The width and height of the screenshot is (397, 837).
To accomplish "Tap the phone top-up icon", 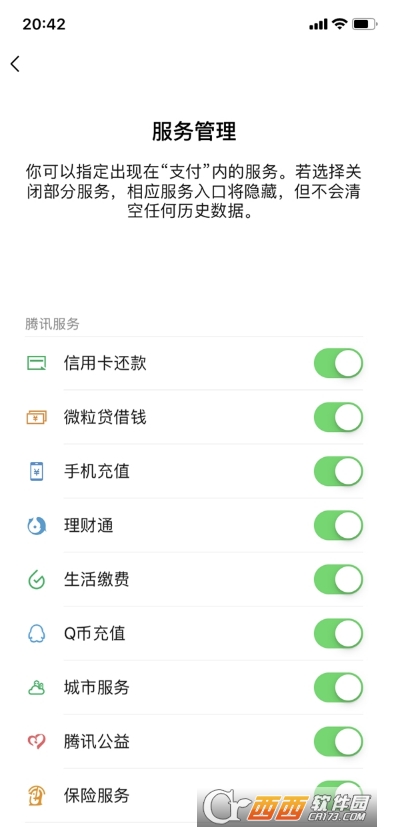I will click(x=36, y=471).
